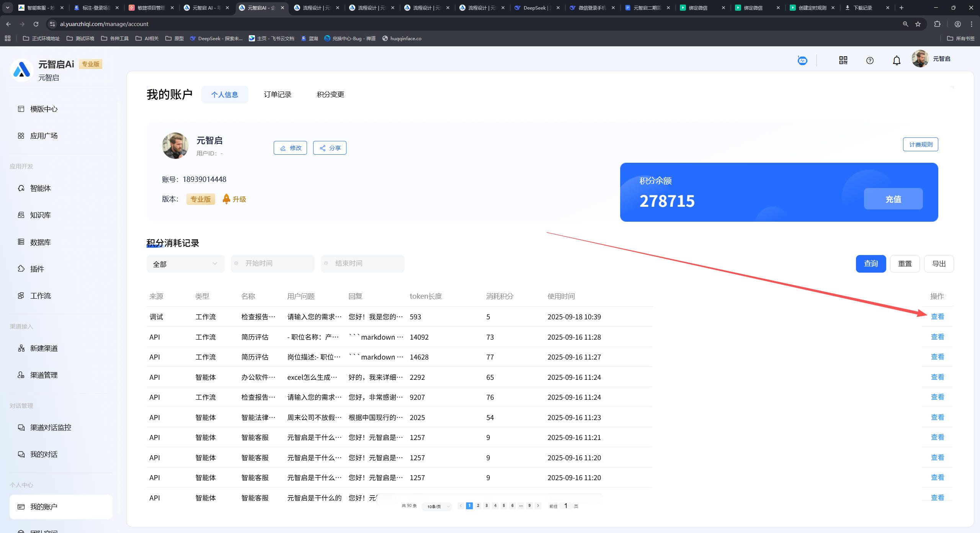Screen dimensions: 980x533
Task: Click the 修改 edit button
Action: tap(290, 148)
